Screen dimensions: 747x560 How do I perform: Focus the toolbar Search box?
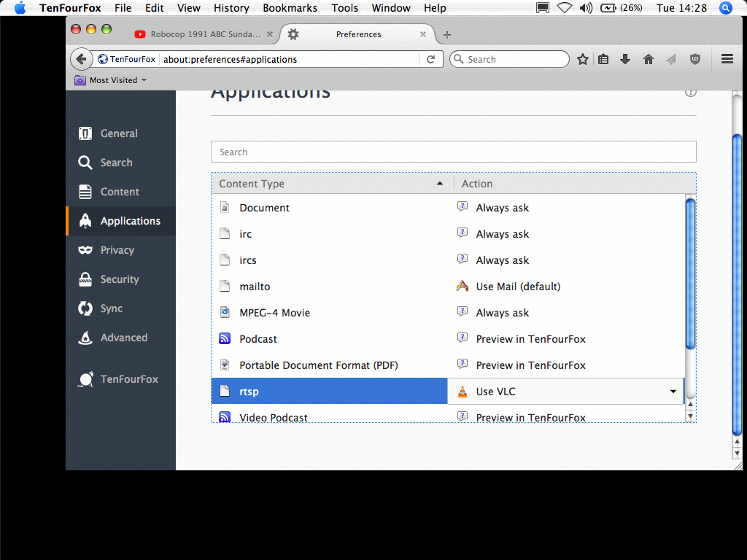coord(510,59)
